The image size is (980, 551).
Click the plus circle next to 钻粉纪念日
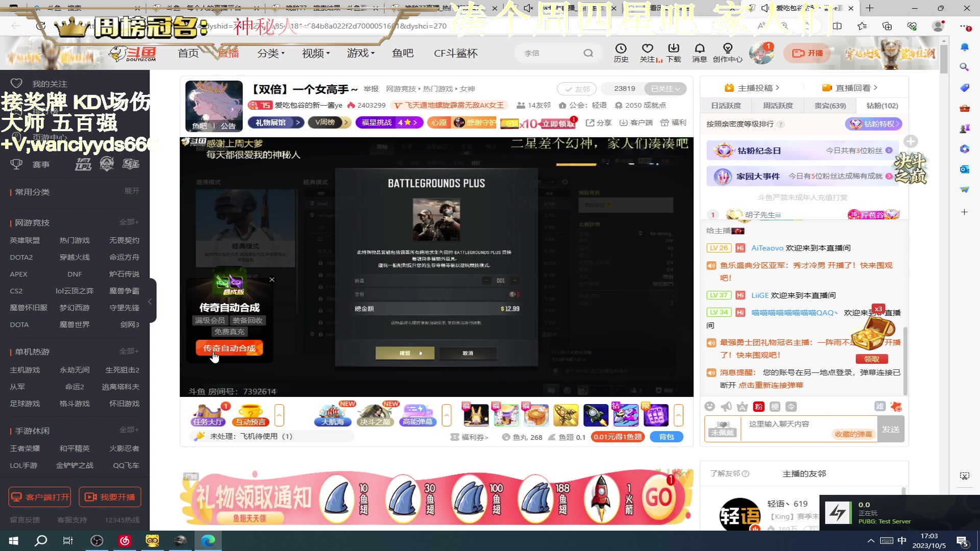pos(911,141)
